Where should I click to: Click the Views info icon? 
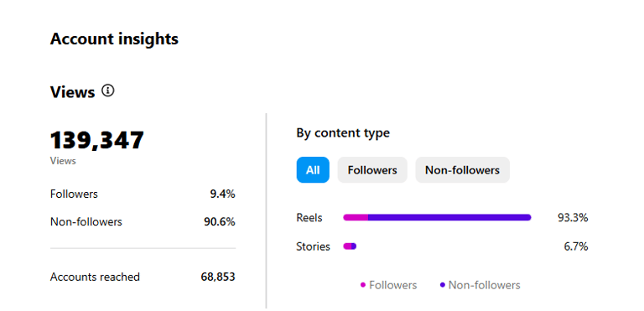coord(108,91)
